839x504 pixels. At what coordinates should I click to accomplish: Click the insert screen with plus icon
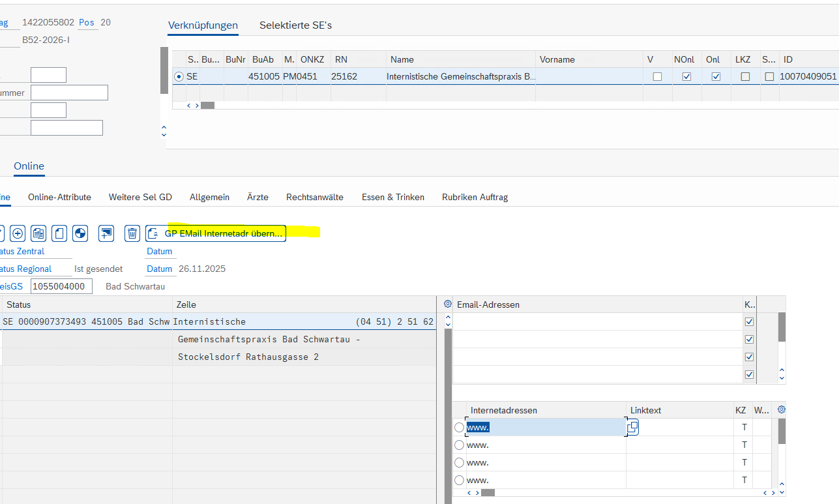tap(106, 233)
